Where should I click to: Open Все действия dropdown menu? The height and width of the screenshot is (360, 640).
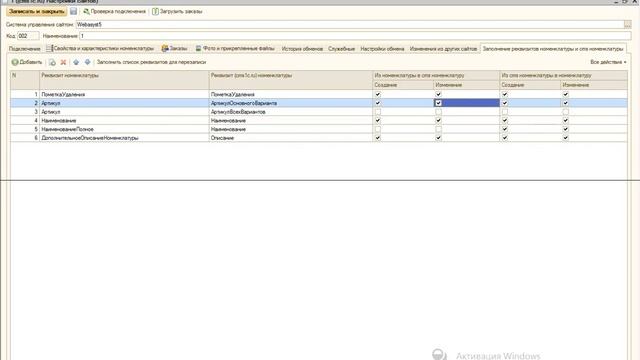[x=608, y=62]
